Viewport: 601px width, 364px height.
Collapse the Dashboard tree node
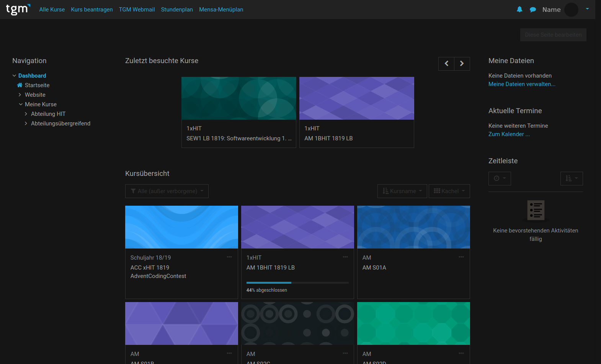(14, 76)
